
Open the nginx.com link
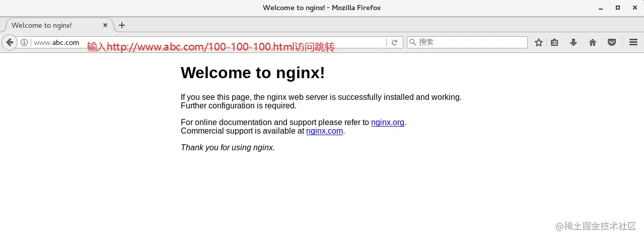click(x=324, y=131)
